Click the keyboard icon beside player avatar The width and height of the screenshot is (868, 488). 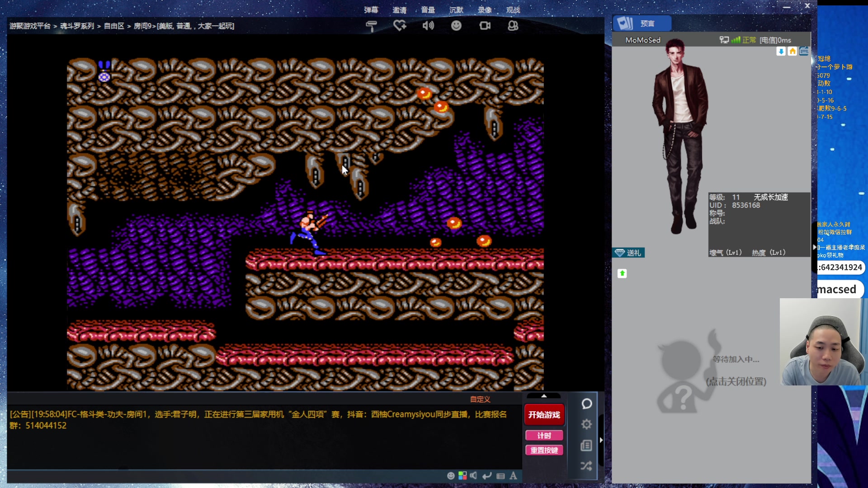click(804, 52)
